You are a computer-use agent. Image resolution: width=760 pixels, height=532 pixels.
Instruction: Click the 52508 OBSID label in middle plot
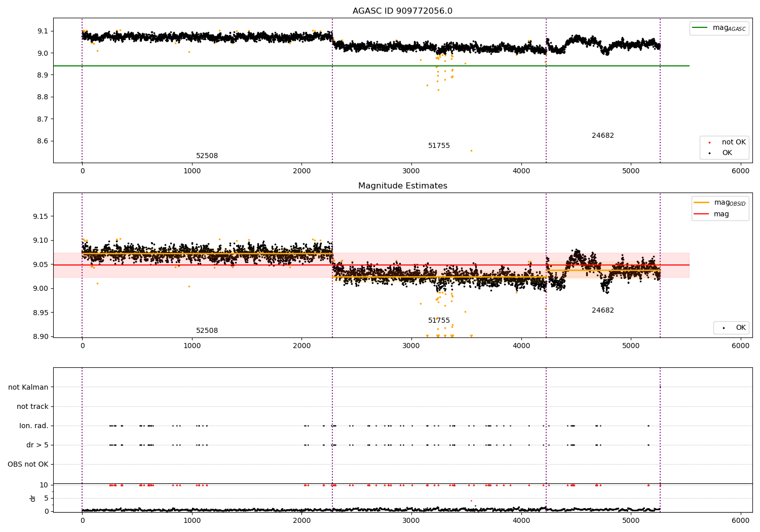[x=207, y=331]
